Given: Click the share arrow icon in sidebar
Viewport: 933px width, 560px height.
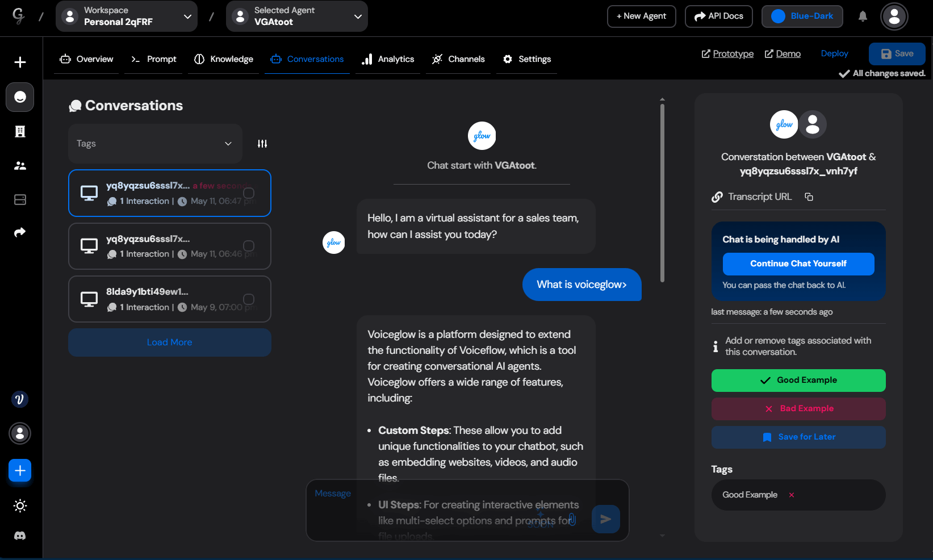Looking at the screenshot, I should tap(20, 232).
